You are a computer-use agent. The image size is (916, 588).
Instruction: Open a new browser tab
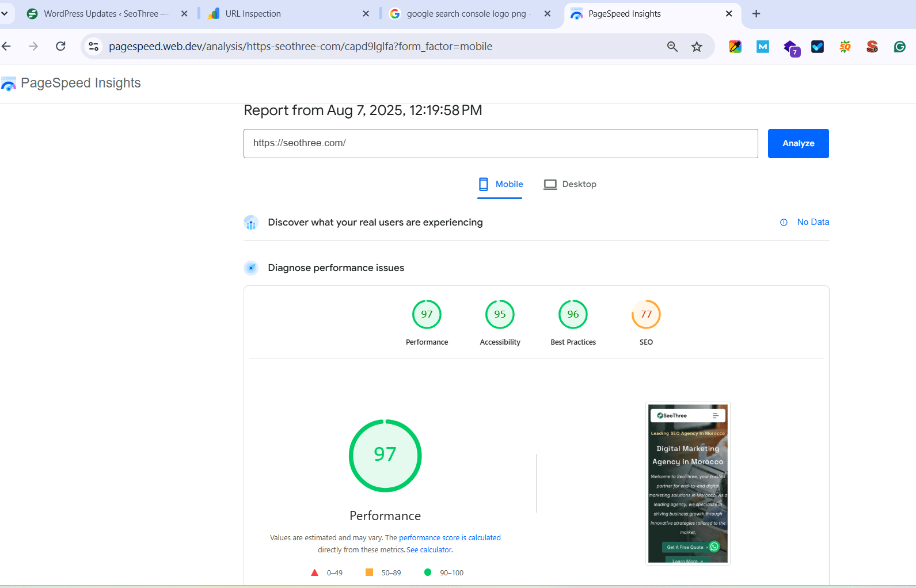[x=757, y=14]
